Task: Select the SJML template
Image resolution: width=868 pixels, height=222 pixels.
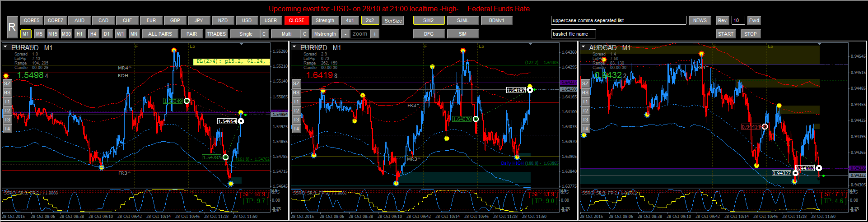Action: [x=463, y=20]
